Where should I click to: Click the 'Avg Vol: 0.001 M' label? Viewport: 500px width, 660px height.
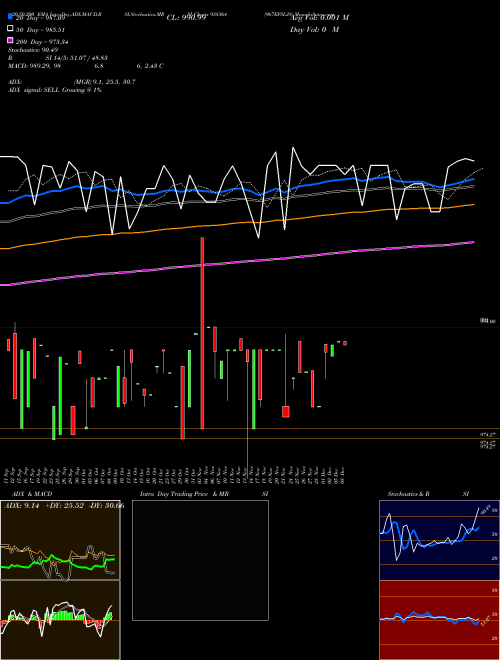319,18
